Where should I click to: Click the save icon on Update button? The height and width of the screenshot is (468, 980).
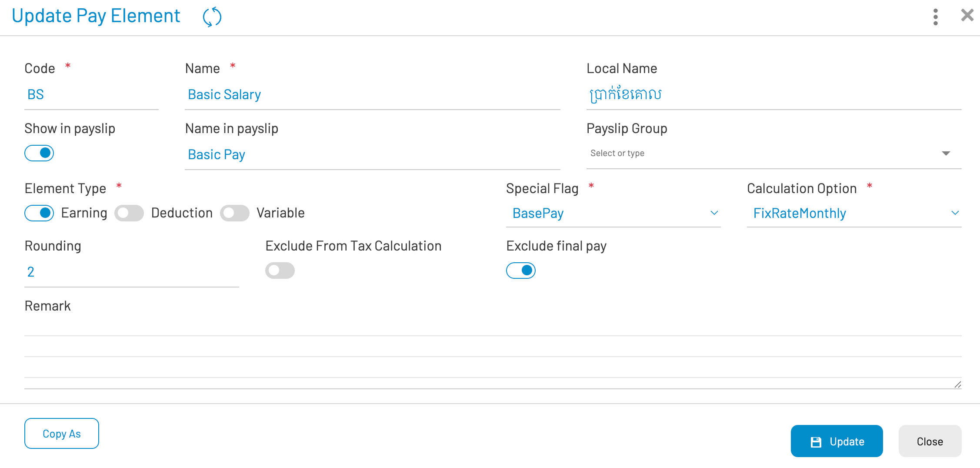[816, 442]
